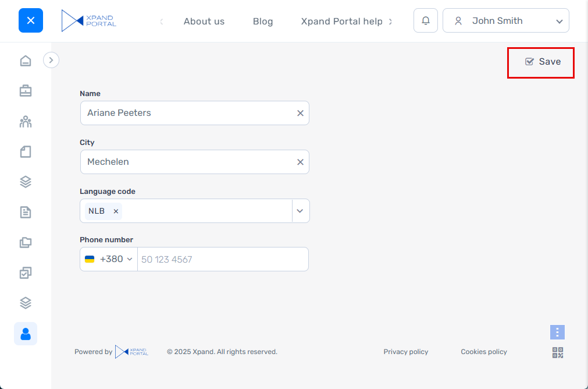
Task: Click into the Phone number input field
Action: tap(222, 259)
